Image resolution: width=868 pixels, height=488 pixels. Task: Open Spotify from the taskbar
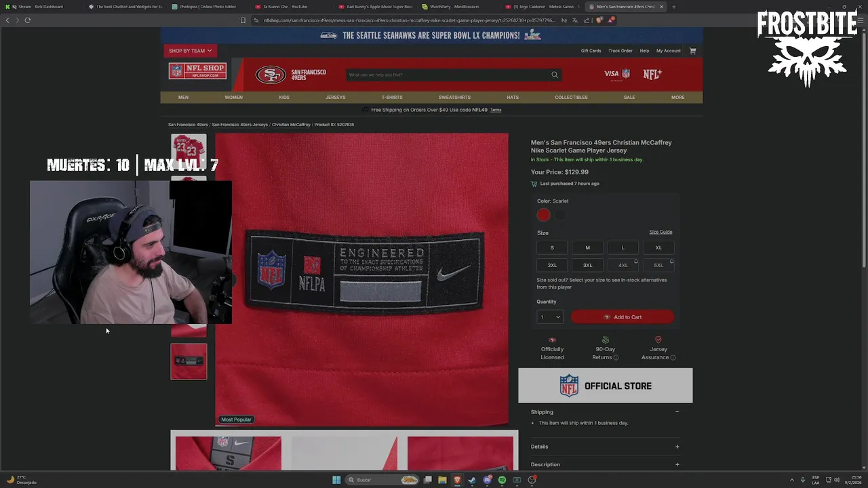click(x=502, y=480)
